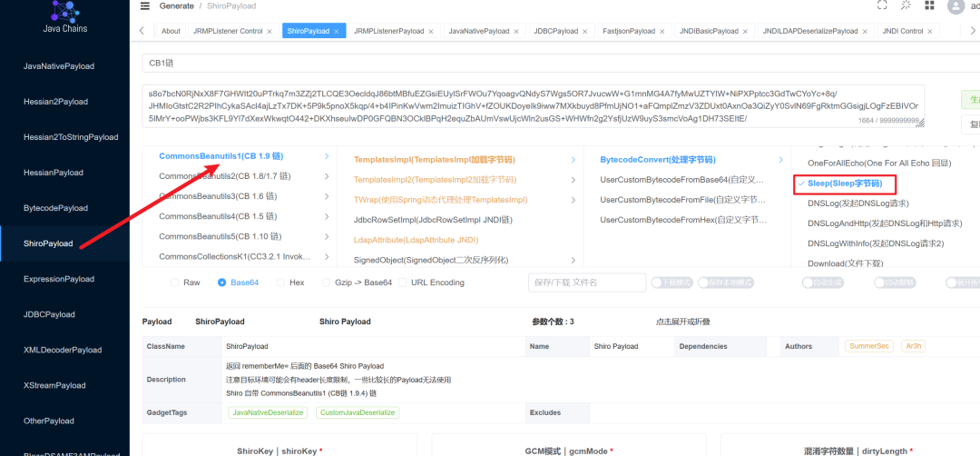Open Hessian2Payload in the sidebar
This screenshot has width=980, height=456.
(55, 102)
